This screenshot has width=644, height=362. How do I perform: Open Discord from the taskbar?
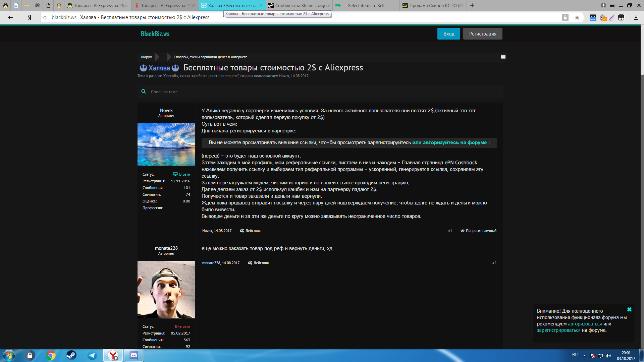click(134, 355)
